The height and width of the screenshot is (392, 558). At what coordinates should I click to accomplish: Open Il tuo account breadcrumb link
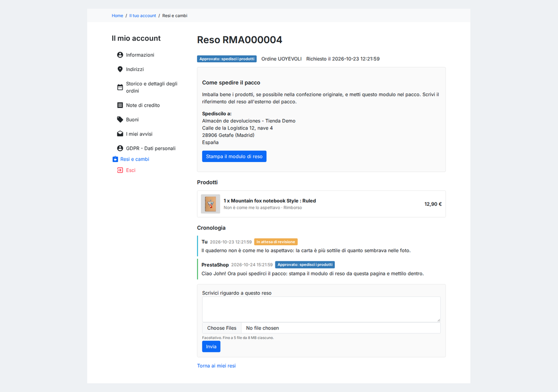pyautogui.click(x=143, y=16)
